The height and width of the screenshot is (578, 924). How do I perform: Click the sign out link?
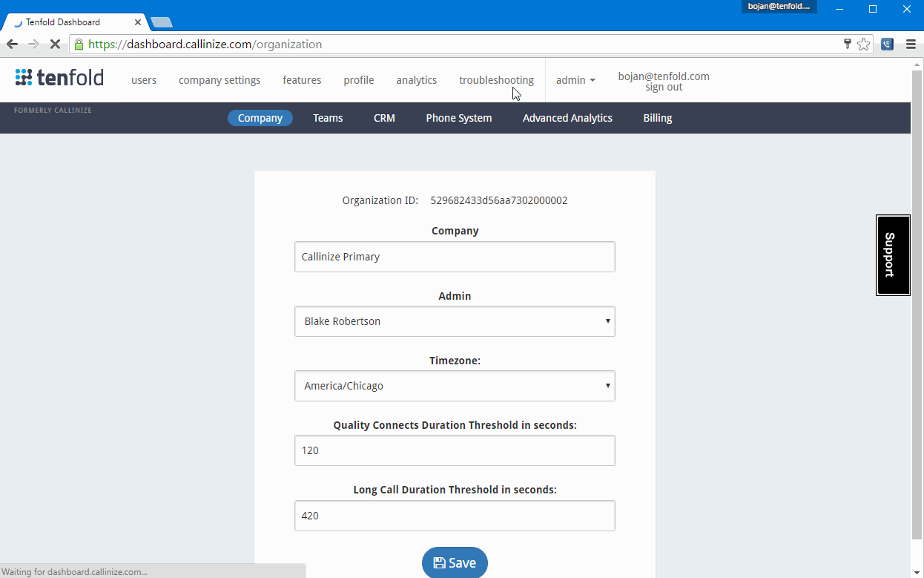(x=663, y=87)
